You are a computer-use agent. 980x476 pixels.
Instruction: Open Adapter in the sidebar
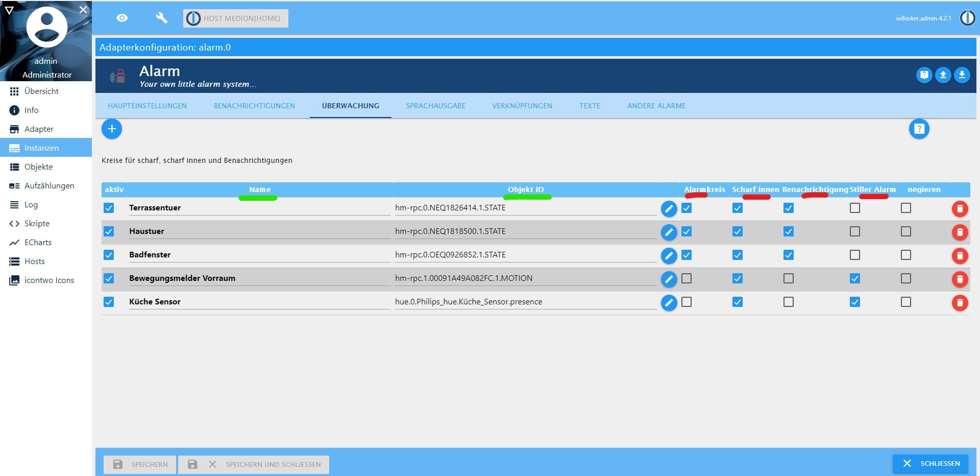[x=46, y=129]
